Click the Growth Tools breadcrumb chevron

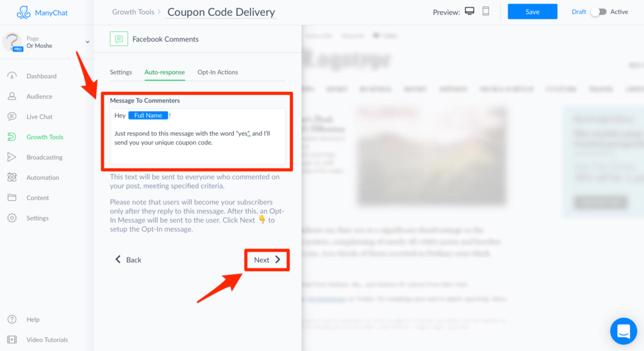159,12
